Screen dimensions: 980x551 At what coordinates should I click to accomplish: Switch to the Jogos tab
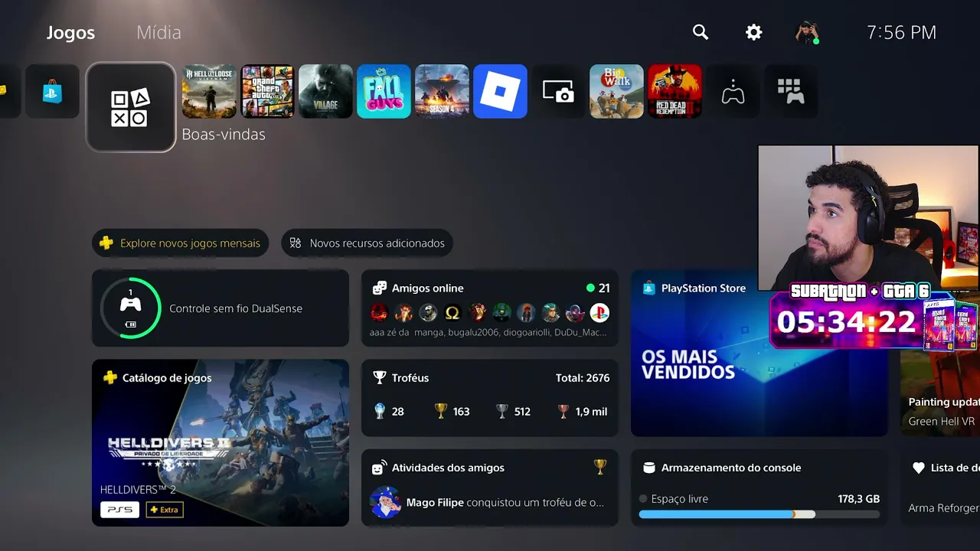[x=70, y=32]
